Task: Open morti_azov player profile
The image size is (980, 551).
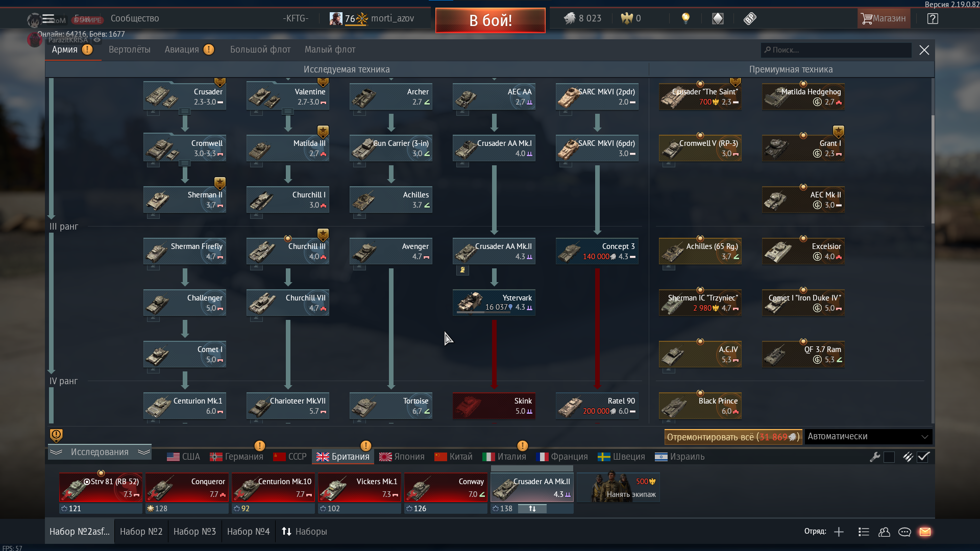Action: tap(392, 18)
